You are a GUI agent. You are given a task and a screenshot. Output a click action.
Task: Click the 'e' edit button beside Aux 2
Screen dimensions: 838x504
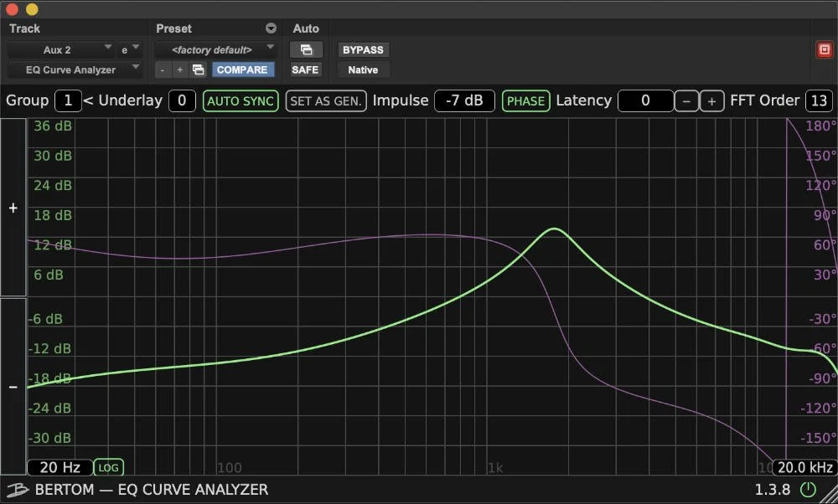(125, 49)
